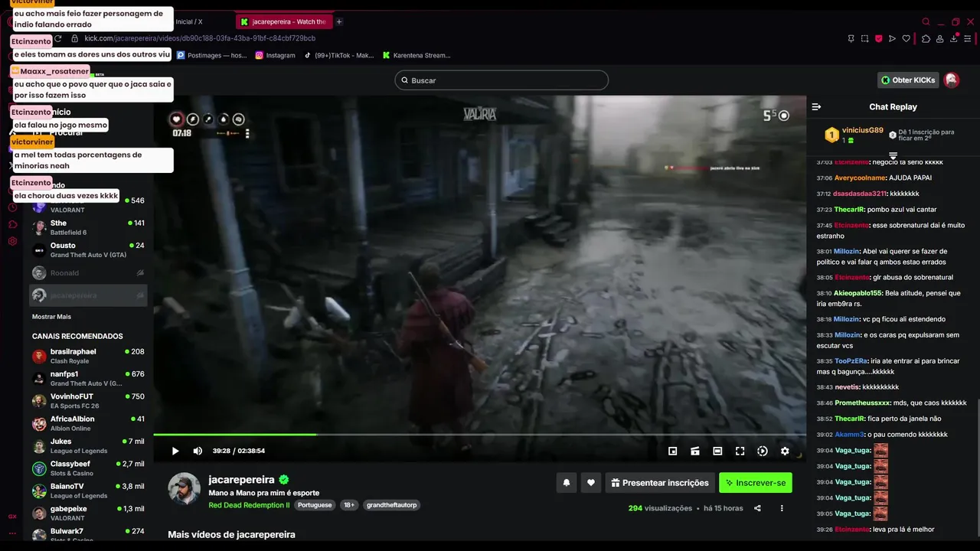Open the Osusto followed channel
The height and width of the screenshot is (551, 980).
[88, 250]
